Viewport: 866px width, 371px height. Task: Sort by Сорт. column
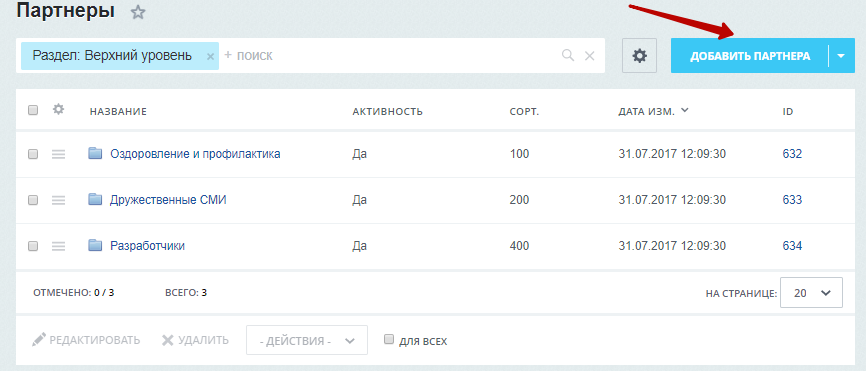(x=524, y=112)
